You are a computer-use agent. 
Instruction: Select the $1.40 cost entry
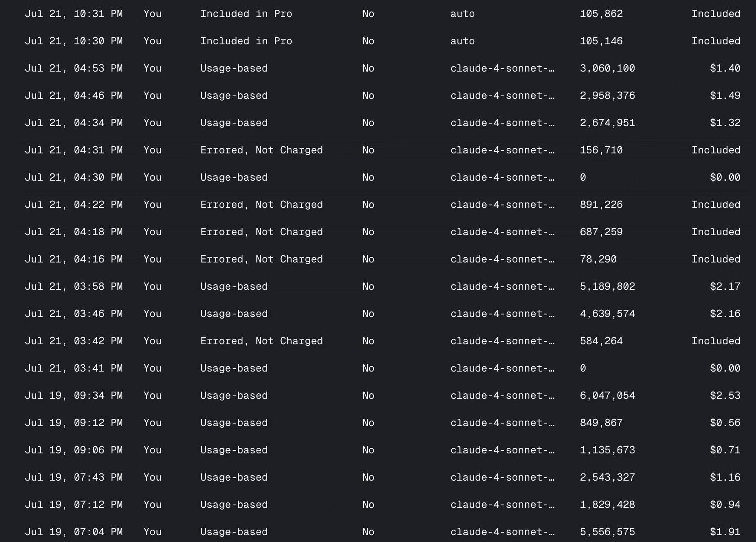point(725,68)
